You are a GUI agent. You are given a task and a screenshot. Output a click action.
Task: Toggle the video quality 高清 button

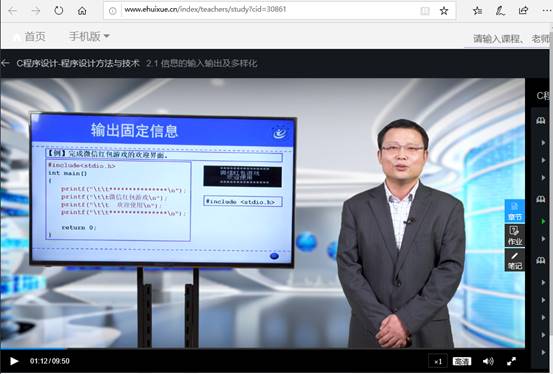(x=462, y=361)
